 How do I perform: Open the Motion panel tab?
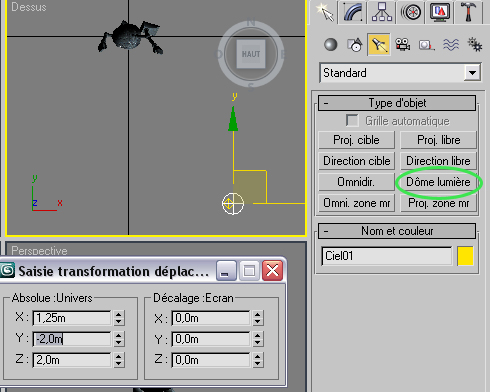(410, 12)
